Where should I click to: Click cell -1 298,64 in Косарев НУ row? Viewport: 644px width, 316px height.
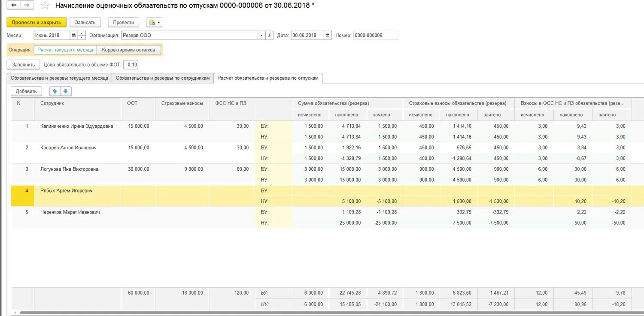[459, 158]
